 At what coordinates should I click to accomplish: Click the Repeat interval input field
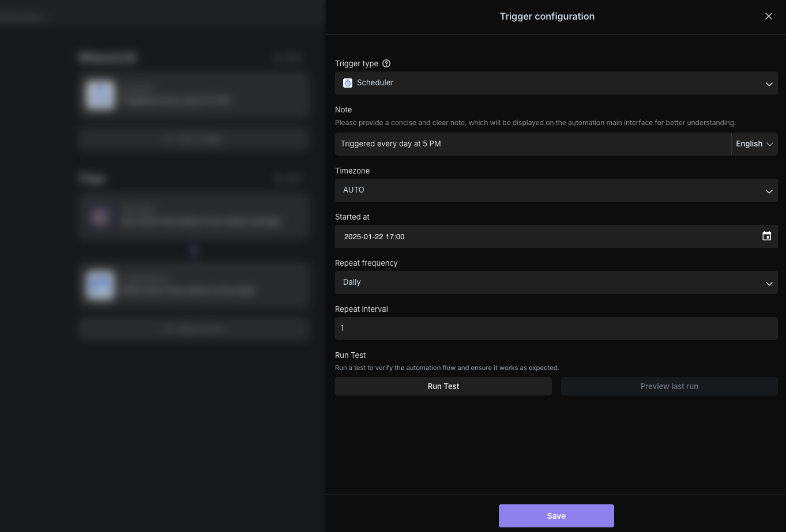coord(556,329)
